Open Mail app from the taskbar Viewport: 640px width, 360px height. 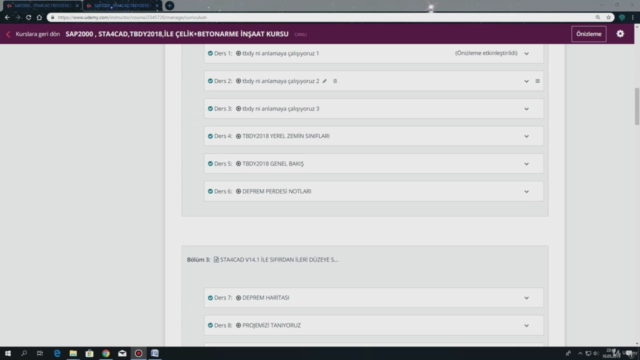tap(122, 353)
